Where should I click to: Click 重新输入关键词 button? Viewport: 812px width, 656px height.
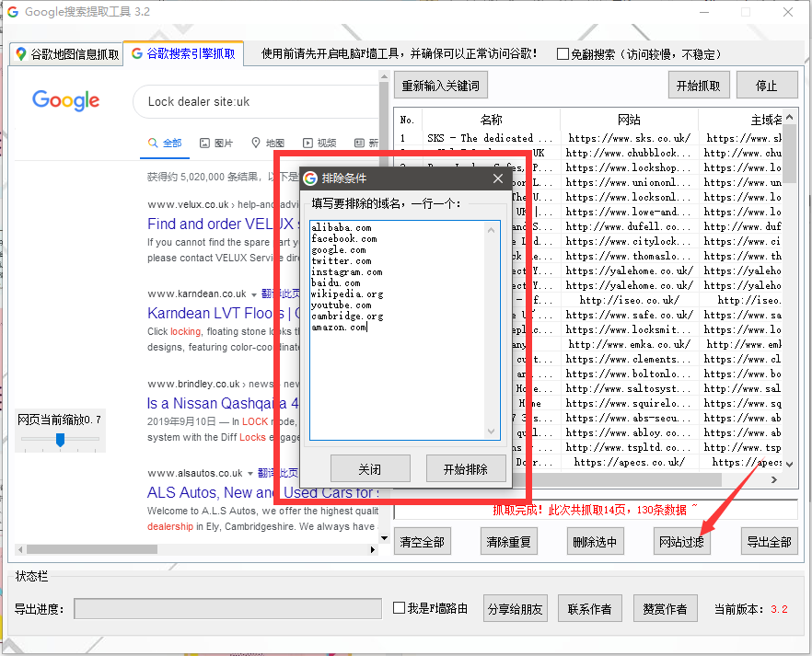point(441,86)
